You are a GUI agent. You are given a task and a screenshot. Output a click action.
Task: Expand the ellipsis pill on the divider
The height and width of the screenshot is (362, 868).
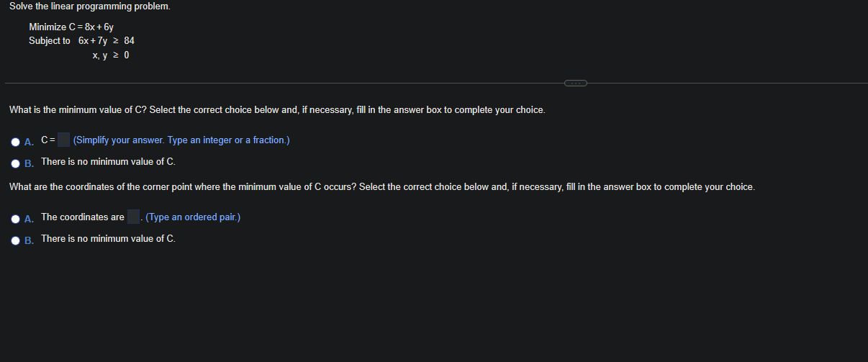tap(576, 83)
